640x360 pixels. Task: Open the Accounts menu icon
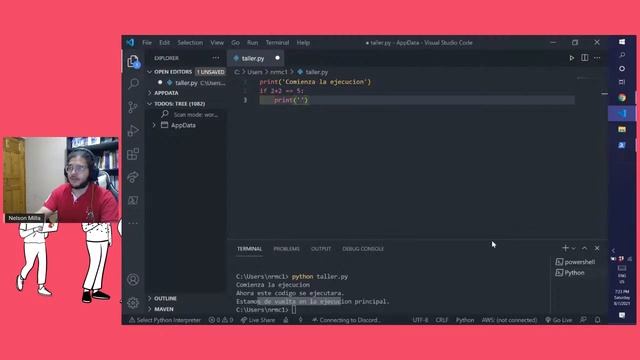(x=133, y=280)
